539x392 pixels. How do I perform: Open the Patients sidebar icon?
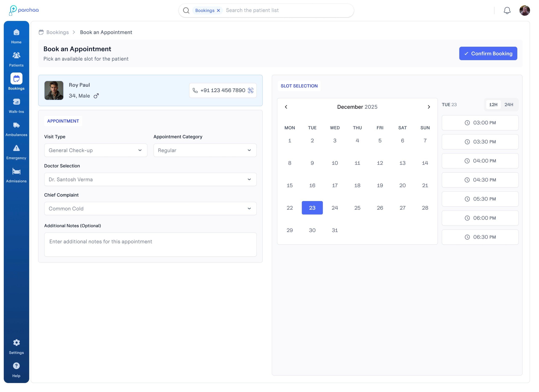16,56
